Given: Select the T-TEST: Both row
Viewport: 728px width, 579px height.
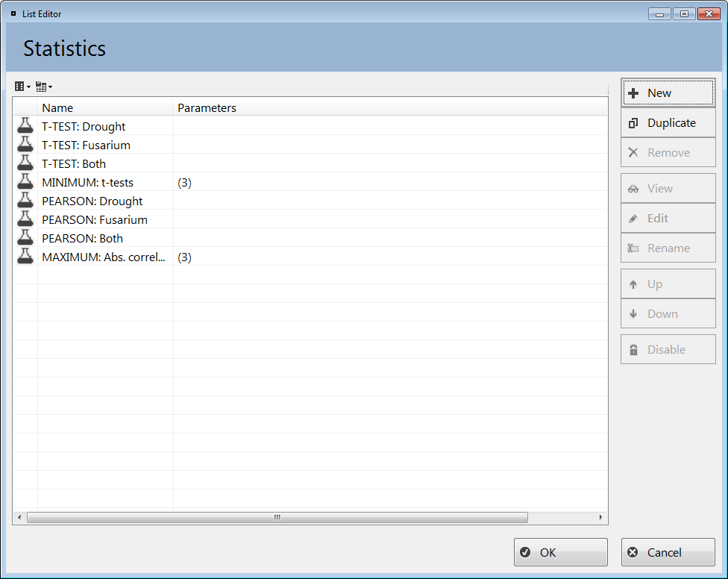Looking at the screenshot, I should tap(310, 163).
